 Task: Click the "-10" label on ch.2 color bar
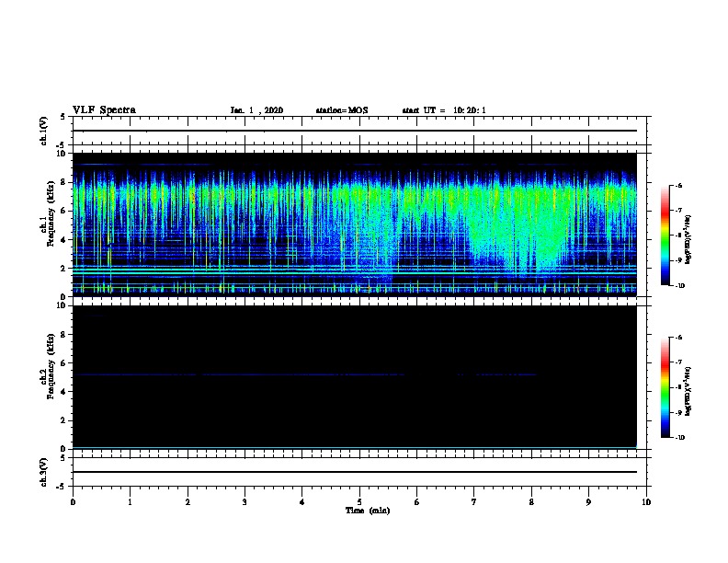point(679,438)
